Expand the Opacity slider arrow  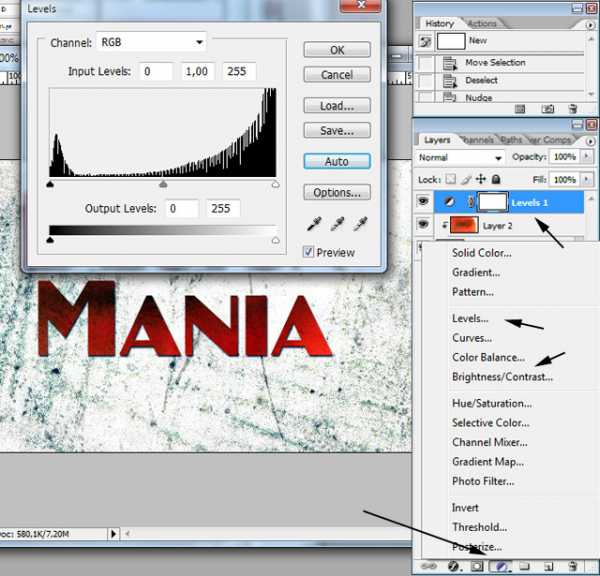[x=584, y=158]
